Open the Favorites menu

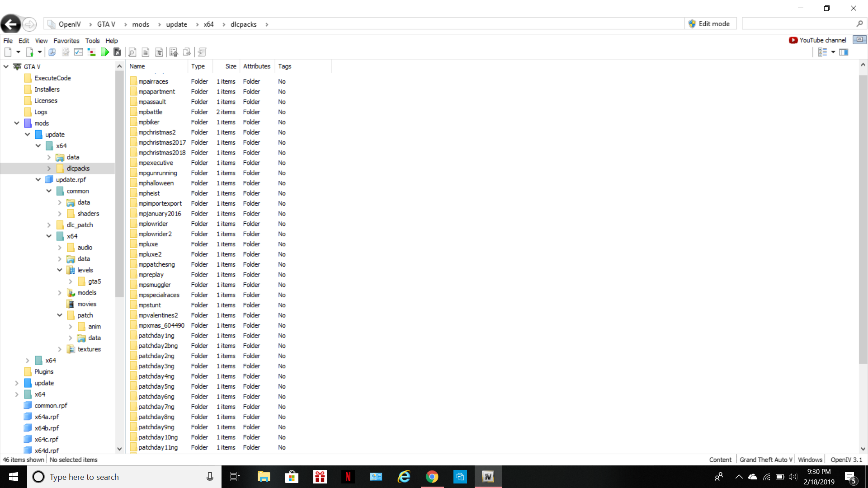[x=66, y=41]
